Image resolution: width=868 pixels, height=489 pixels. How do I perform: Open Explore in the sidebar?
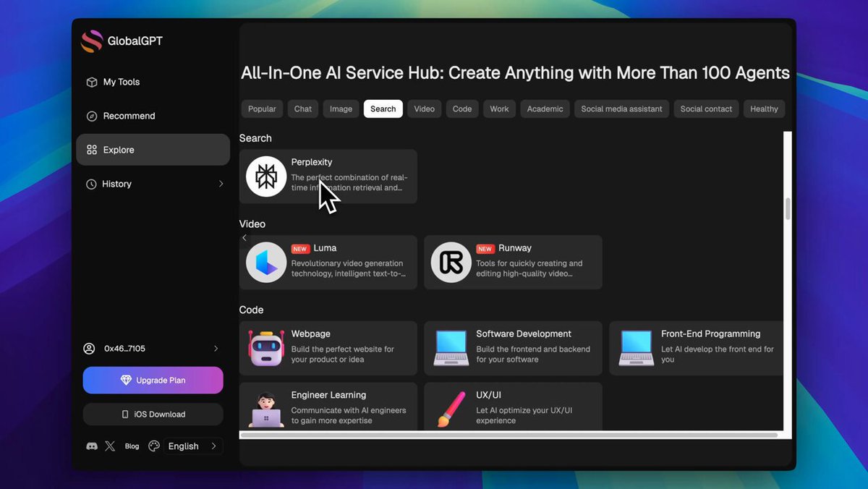tap(153, 150)
